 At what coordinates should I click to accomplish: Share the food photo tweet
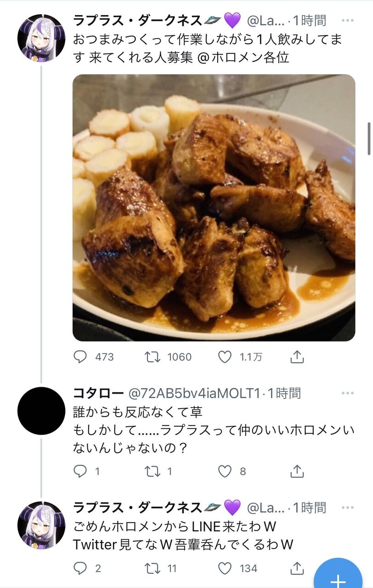[297, 356]
